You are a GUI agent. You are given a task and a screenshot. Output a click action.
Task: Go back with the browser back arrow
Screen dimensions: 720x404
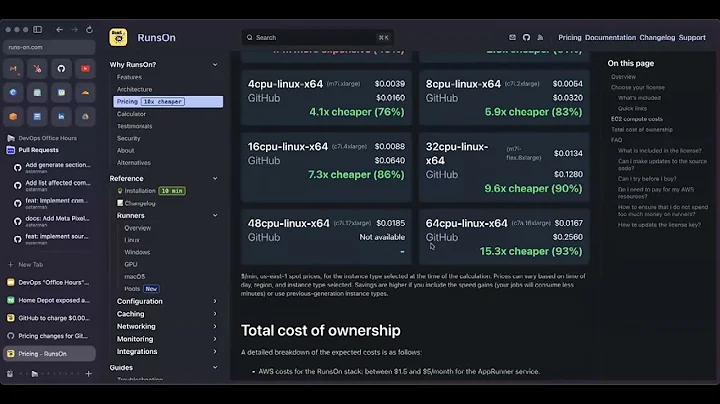click(x=60, y=29)
